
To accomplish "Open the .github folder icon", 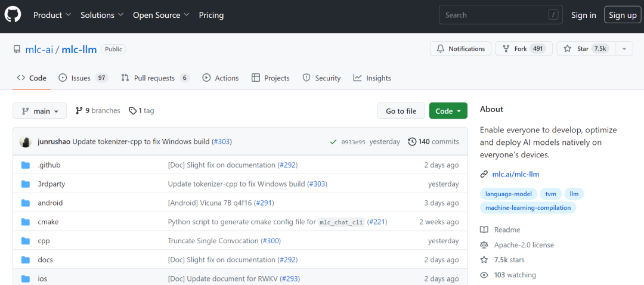I will tap(26, 165).
